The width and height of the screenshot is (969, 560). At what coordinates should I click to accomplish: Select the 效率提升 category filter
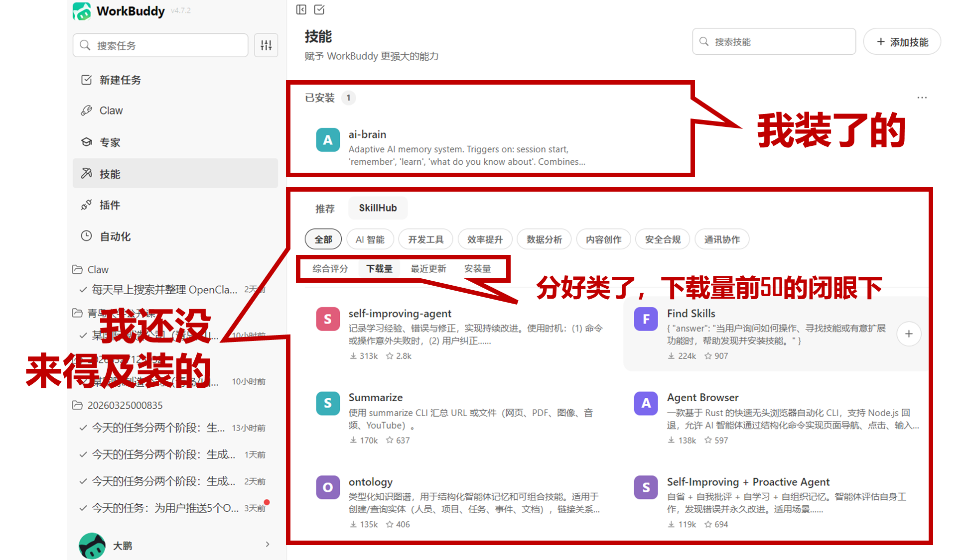pyautogui.click(x=485, y=239)
